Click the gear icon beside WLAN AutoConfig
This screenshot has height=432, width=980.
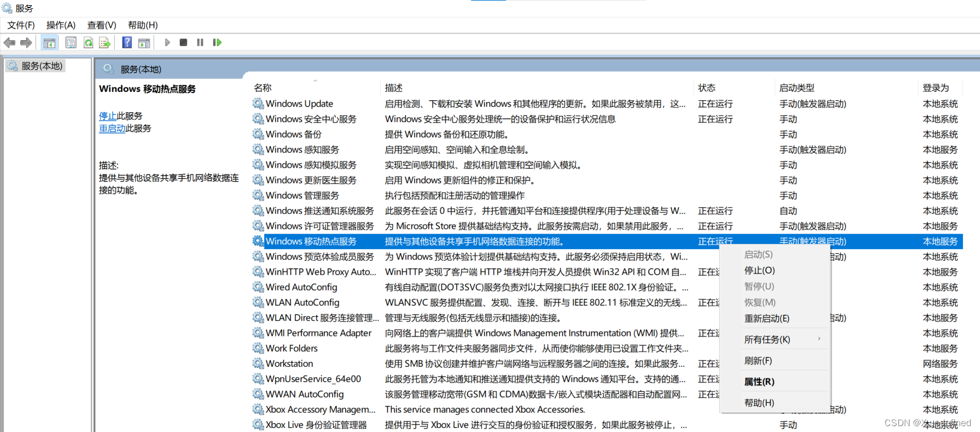(258, 302)
